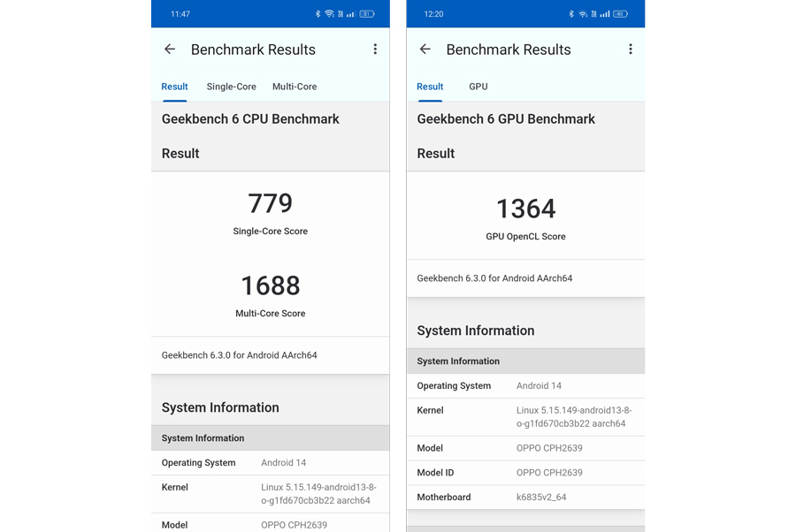Select Result tab on GPU benchmark screen
The image size is (796, 532).
pyautogui.click(x=430, y=87)
